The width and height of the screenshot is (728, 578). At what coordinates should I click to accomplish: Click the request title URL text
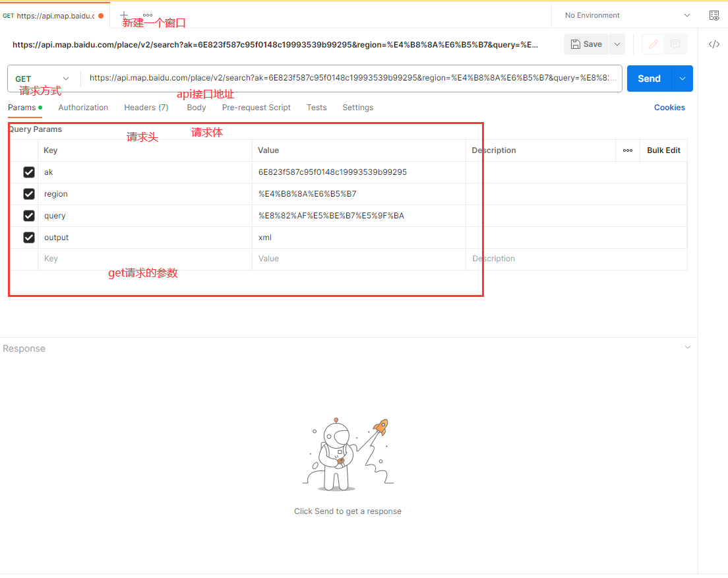click(276, 45)
